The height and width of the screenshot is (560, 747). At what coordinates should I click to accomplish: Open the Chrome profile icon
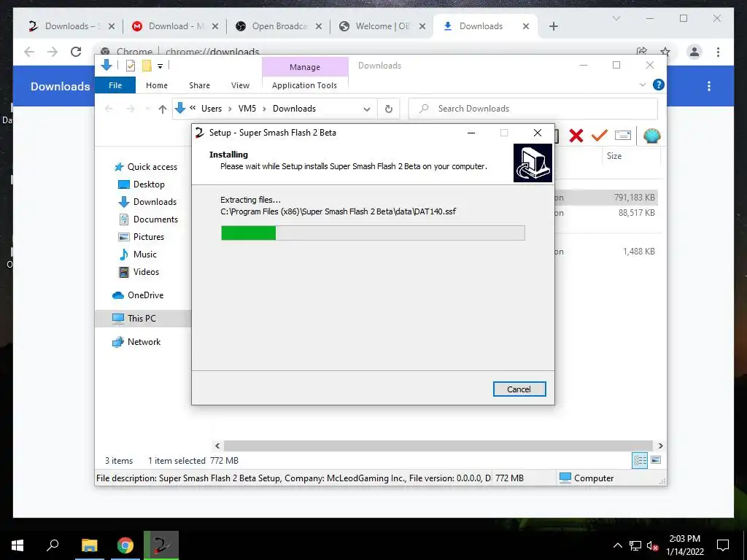point(694,52)
